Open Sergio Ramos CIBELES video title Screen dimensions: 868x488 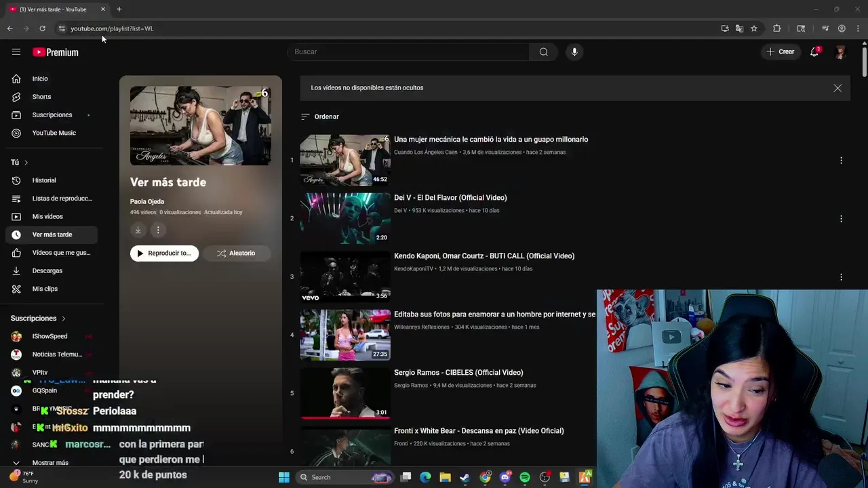[458, 373]
